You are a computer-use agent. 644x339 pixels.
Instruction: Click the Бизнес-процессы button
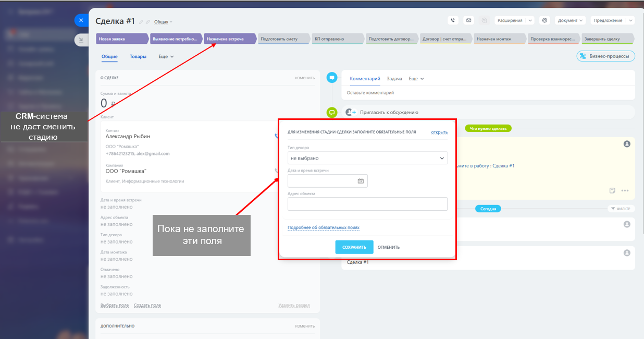click(x=605, y=56)
